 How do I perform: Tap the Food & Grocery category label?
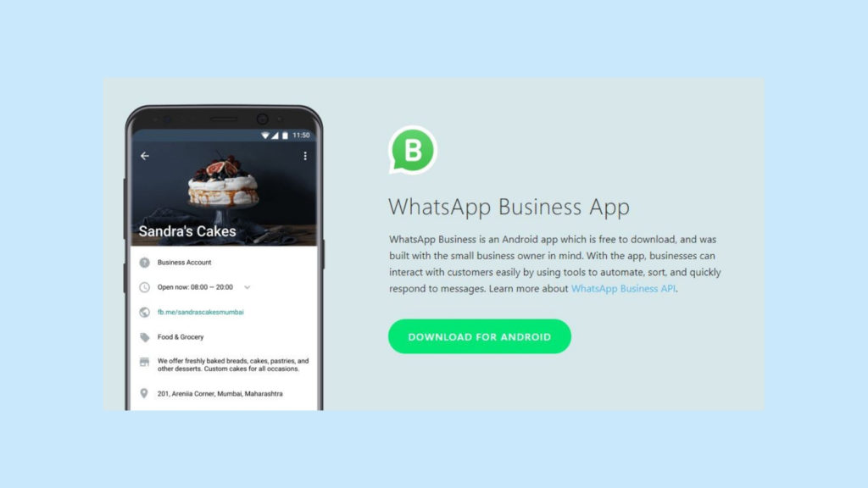point(181,337)
